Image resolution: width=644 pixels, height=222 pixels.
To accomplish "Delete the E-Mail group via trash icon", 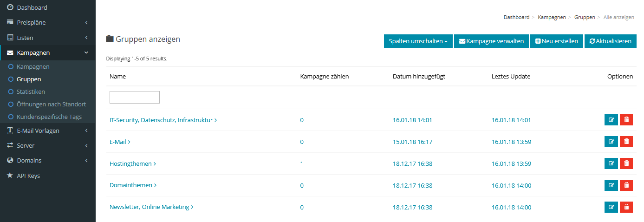I will 626,142.
